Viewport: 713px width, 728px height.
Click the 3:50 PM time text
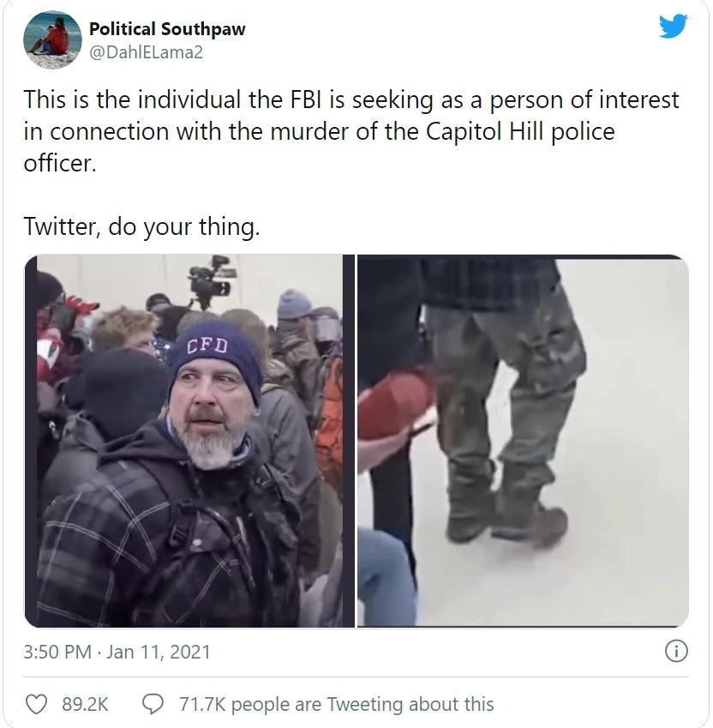(x=57, y=652)
